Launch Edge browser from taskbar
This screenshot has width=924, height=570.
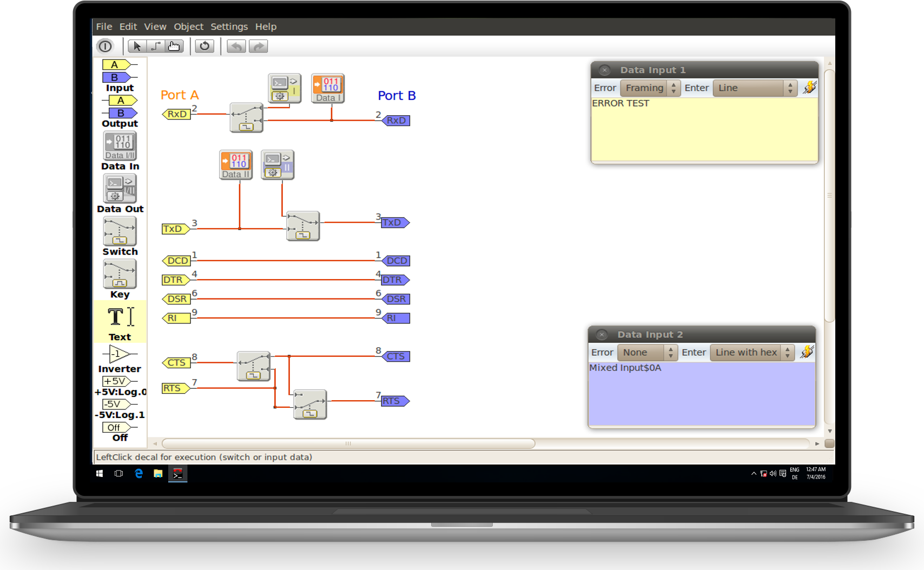pyautogui.click(x=138, y=474)
